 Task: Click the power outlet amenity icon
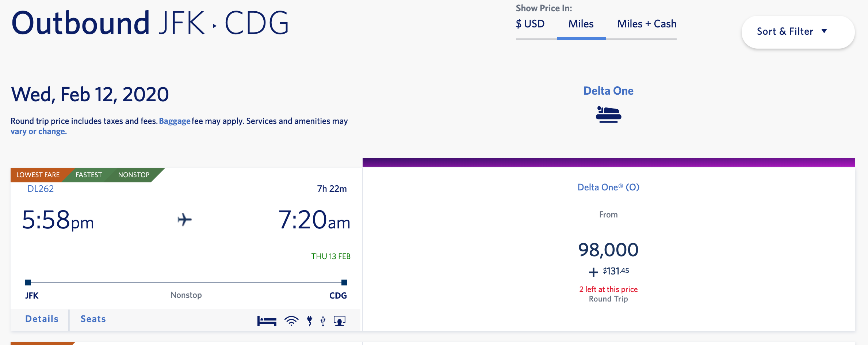(310, 321)
